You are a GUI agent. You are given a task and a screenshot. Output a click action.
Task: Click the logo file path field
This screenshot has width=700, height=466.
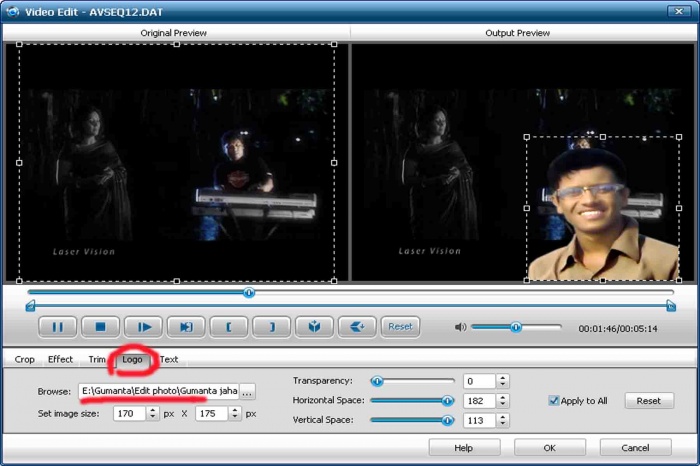point(158,391)
